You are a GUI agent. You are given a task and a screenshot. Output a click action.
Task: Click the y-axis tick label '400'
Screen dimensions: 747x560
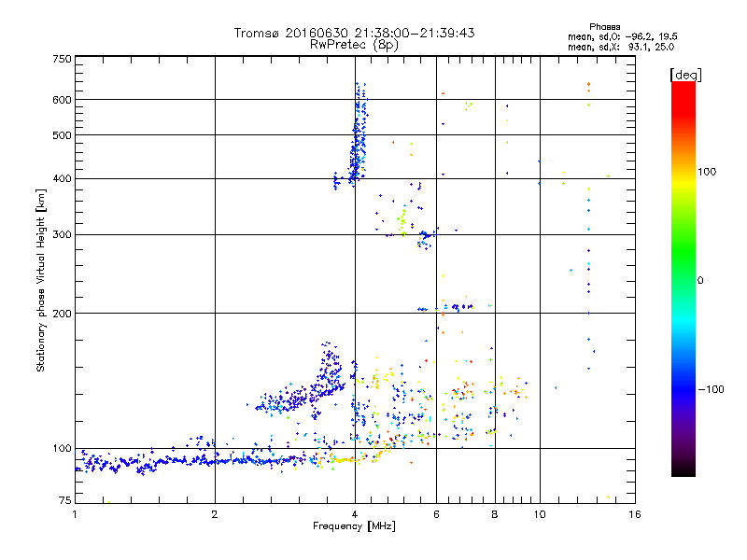click(62, 179)
